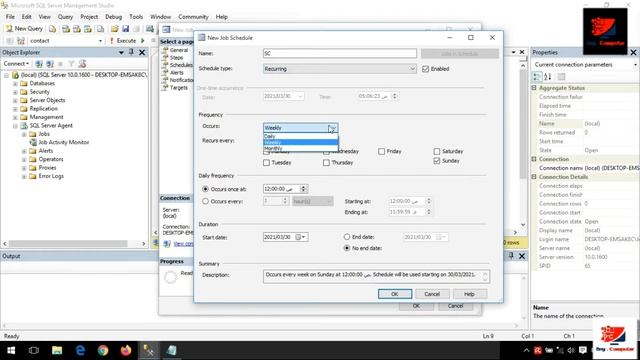The image size is (640, 360).
Task: Check the Thursday checkbox
Action: (x=326, y=163)
